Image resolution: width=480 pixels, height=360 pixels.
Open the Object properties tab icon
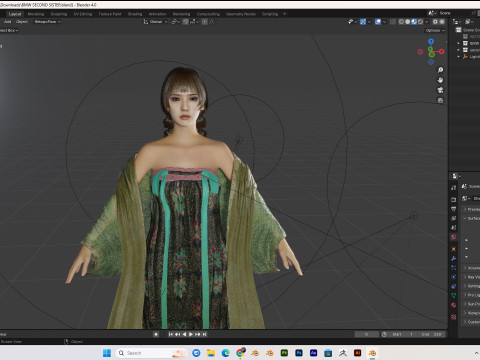(x=454, y=249)
